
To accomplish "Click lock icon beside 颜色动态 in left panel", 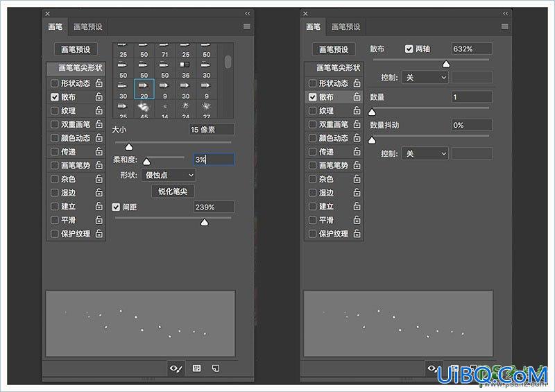I will point(99,138).
